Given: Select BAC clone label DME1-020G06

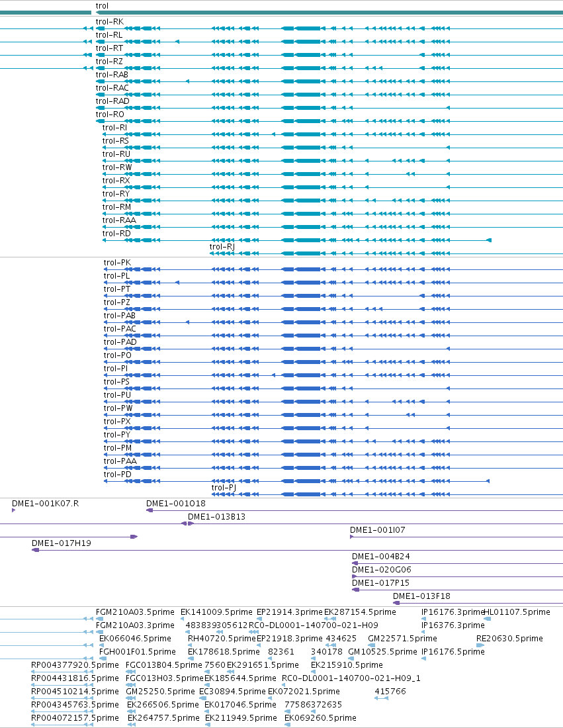Looking at the screenshot, I should pyautogui.click(x=382, y=570).
